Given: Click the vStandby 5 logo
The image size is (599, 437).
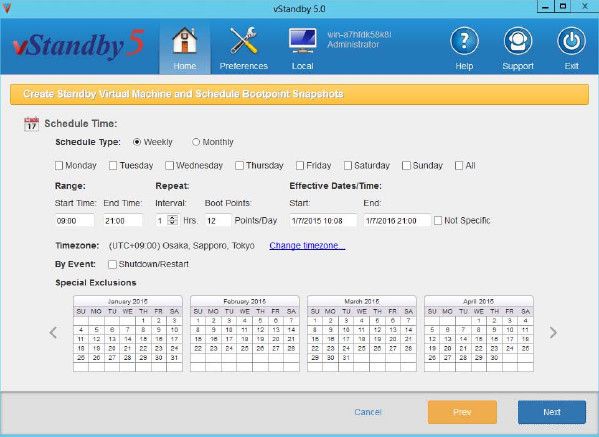Looking at the screenshot, I should [x=79, y=45].
